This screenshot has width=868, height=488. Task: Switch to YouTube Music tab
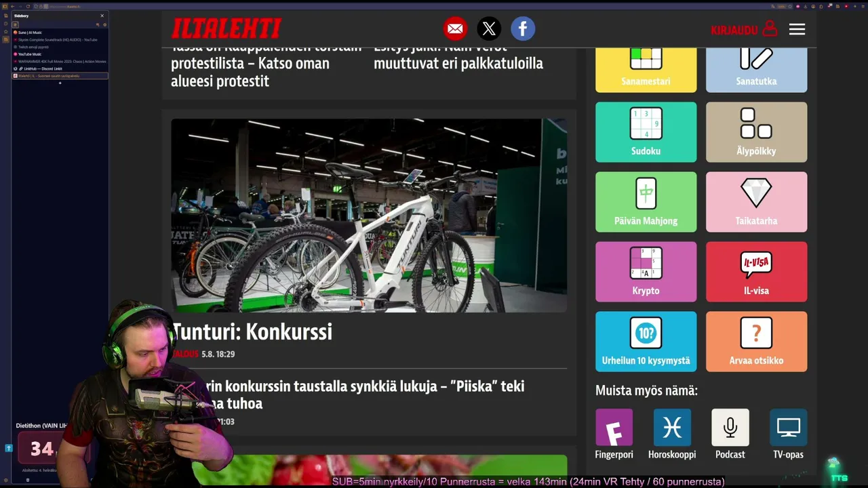(60, 54)
